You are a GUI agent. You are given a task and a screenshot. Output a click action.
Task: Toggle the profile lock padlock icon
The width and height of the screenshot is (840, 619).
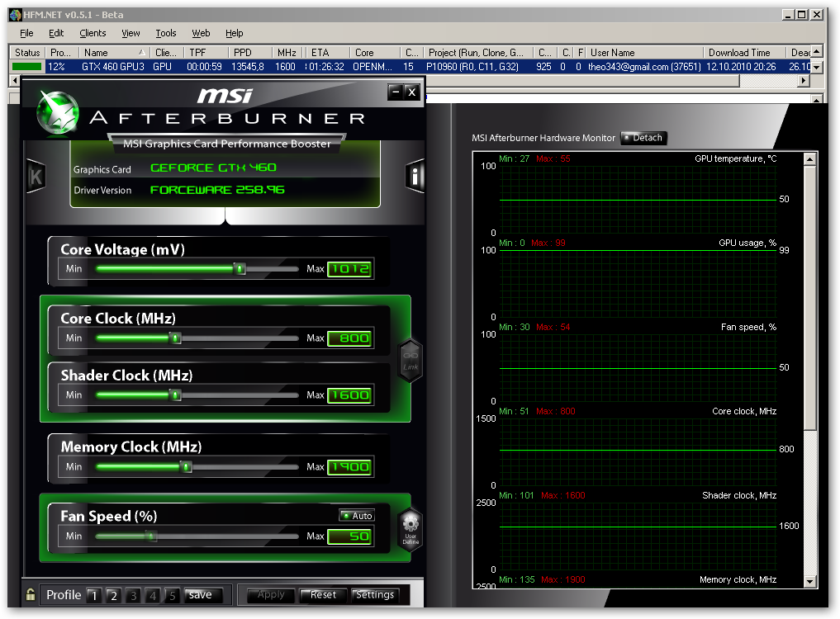(x=31, y=594)
